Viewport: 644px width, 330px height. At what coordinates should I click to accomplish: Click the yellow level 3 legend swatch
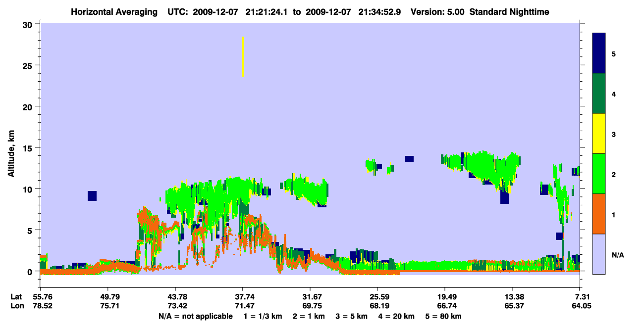(599, 134)
